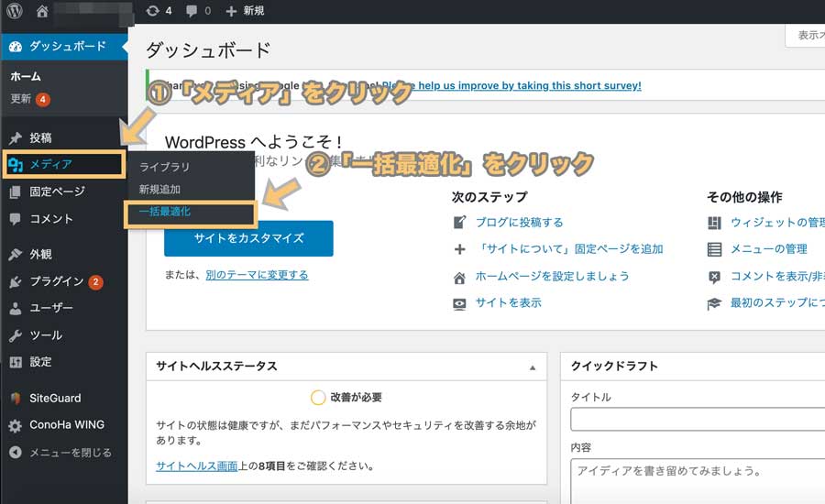
Task: Click the plus icon beside 固定ページを追加
Action: click(x=459, y=249)
